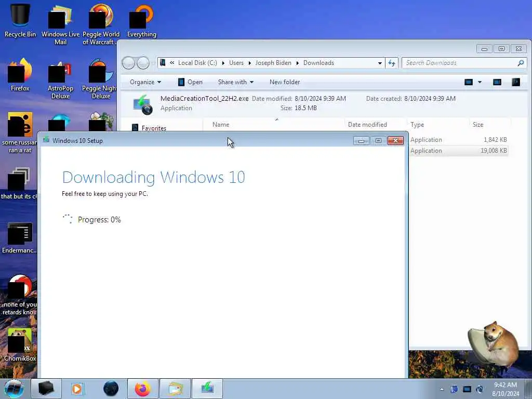Toggle the preview pane button
This screenshot has width=532, height=399.
coord(497,82)
